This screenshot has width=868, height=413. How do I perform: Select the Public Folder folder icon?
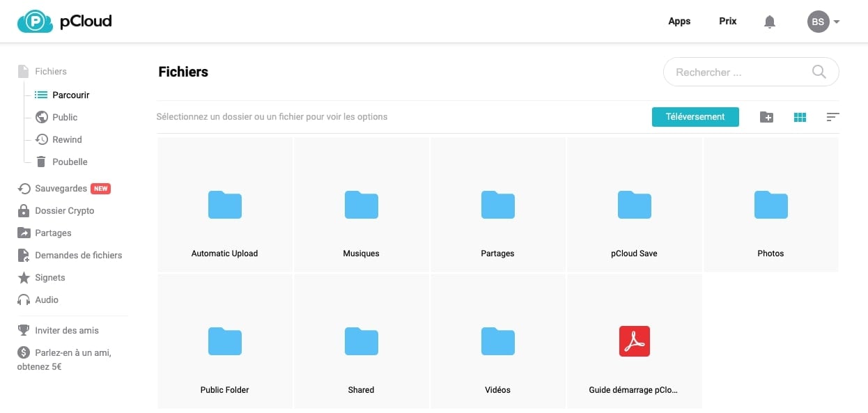(225, 341)
